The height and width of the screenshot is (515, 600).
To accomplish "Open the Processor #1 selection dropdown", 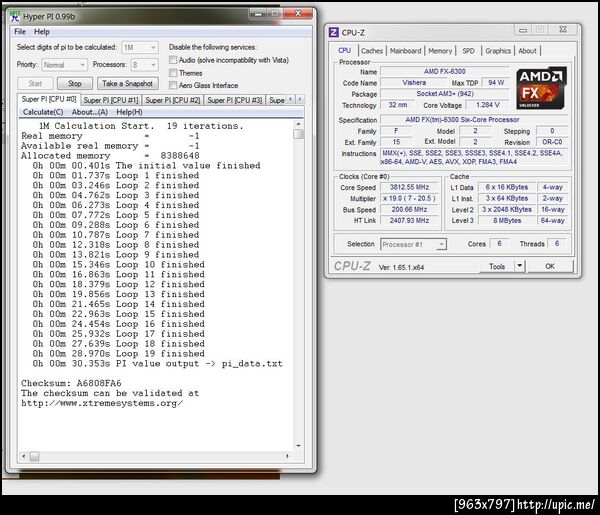I will tap(413, 244).
